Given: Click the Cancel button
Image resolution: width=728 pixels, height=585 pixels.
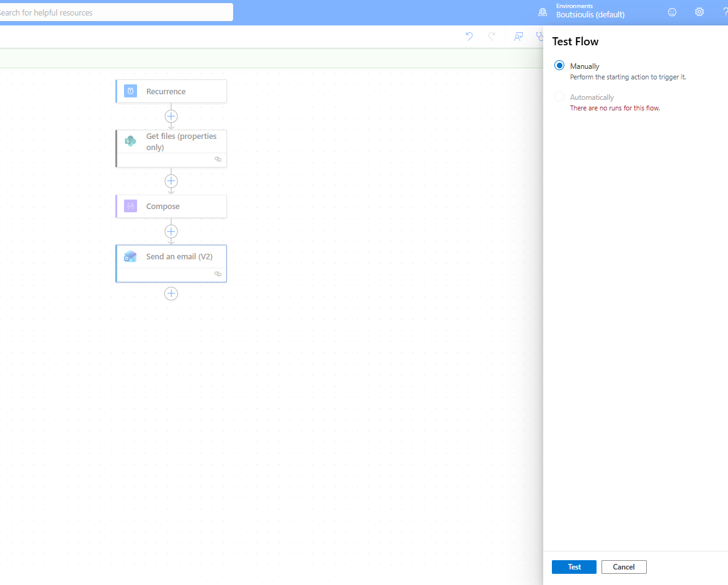Looking at the screenshot, I should point(623,567).
